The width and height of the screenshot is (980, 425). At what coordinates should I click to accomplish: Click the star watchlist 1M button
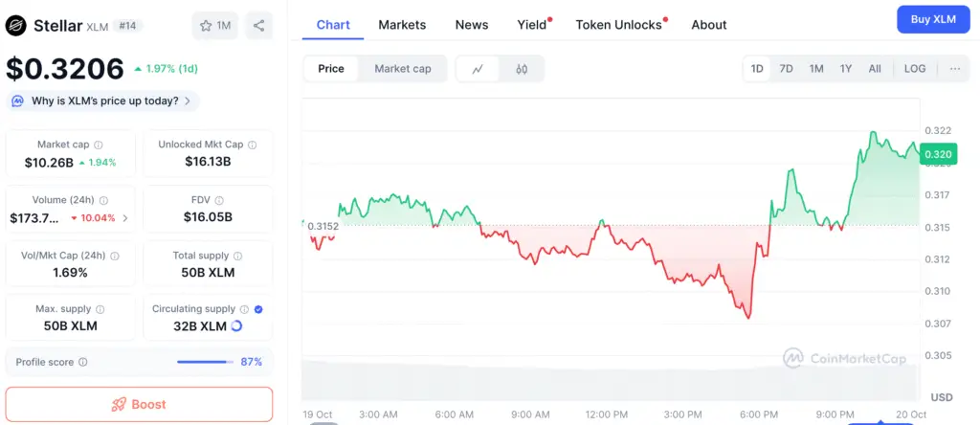215,26
